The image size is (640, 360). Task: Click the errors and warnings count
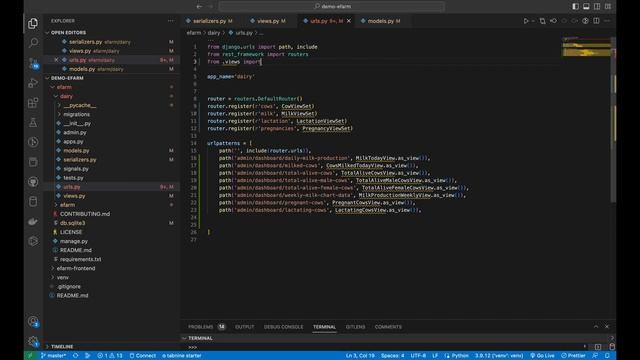[x=110, y=356]
